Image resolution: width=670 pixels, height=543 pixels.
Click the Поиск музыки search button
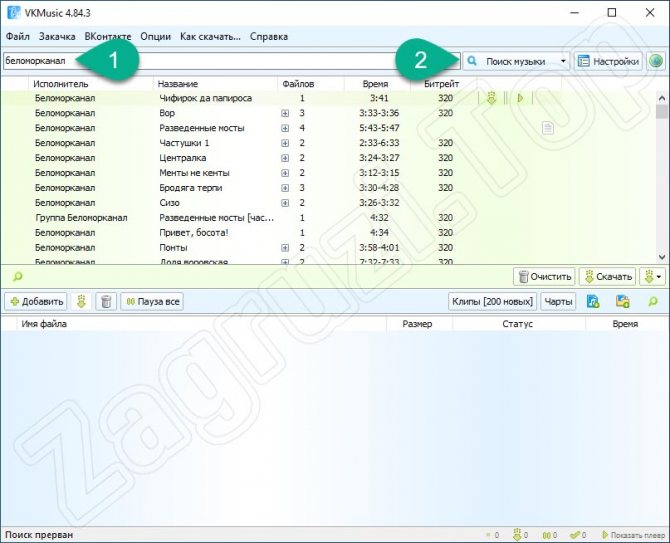[510, 62]
